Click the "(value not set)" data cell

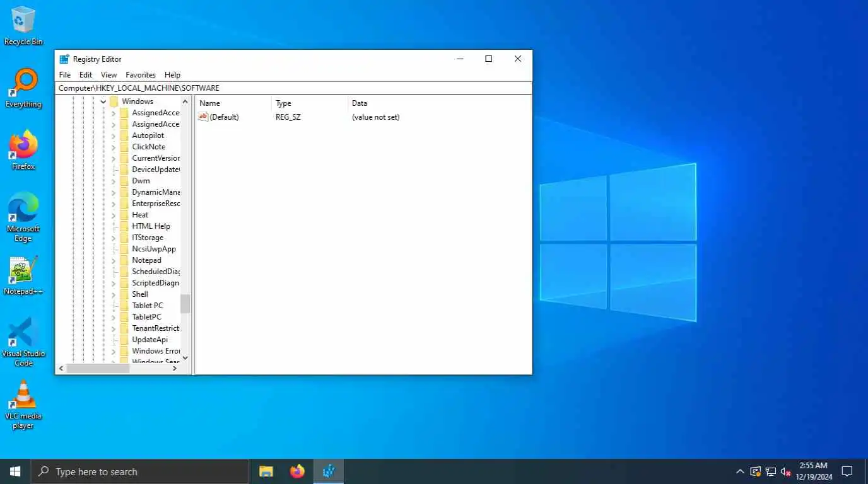click(376, 117)
